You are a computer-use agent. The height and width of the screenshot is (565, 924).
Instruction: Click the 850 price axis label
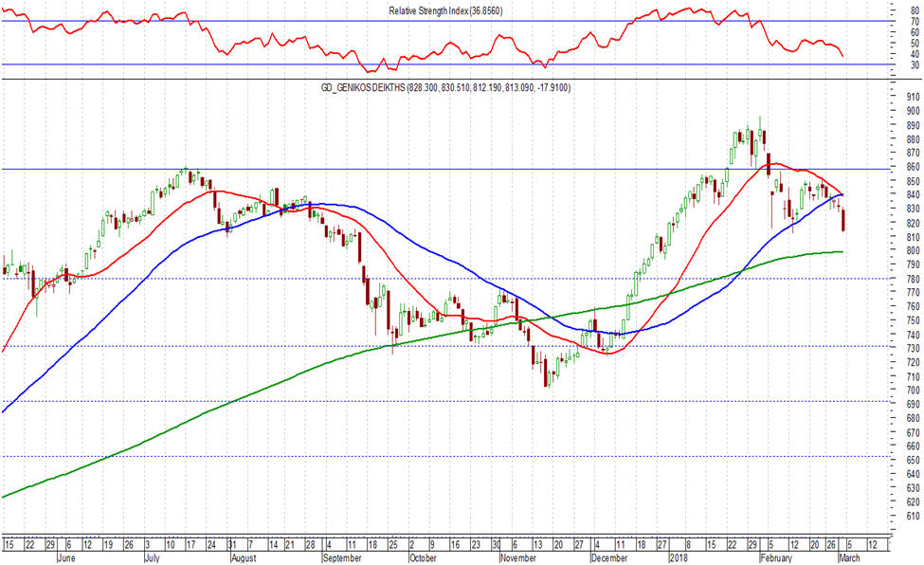(x=913, y=180)
